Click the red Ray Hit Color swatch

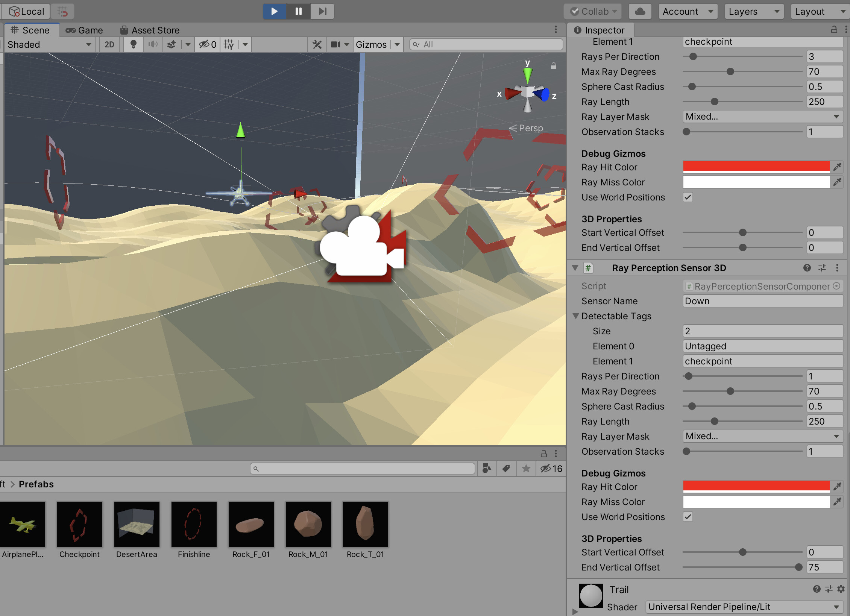[x=756, y=167]
